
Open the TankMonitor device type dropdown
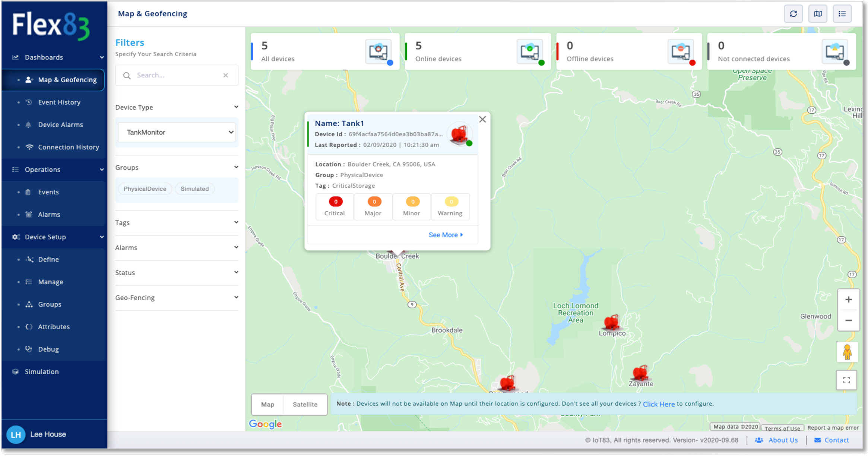(x=177, y=132)
